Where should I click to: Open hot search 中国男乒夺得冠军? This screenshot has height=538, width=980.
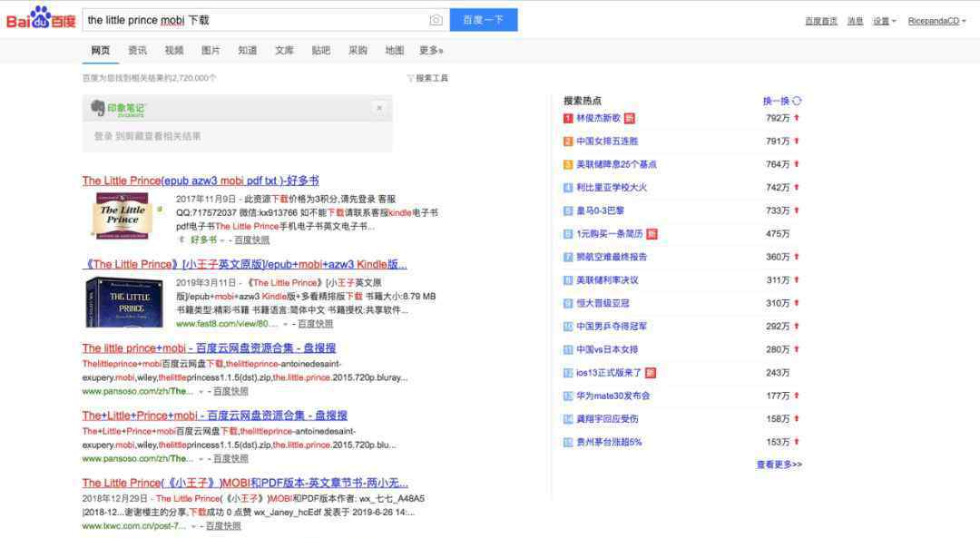coord(612,327)
